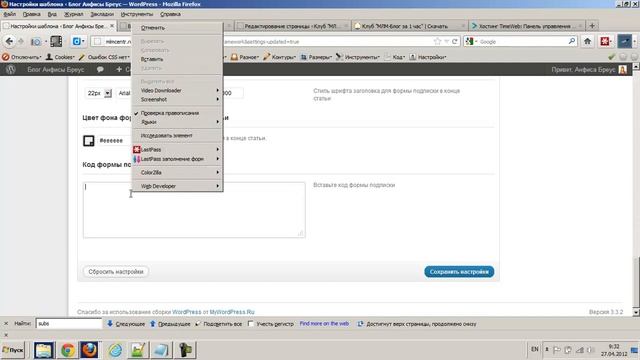Bookmark the page with the star icon
640x360 pixels.
[438, 41]
